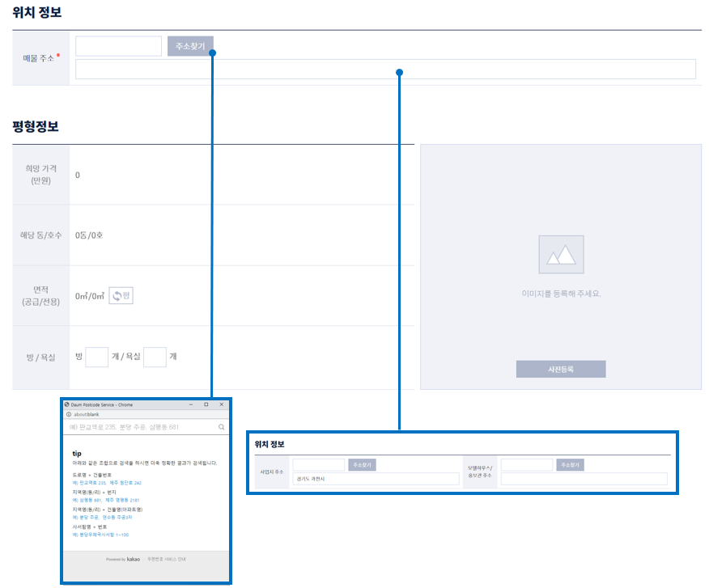This screenshot has height=588, width=709.
Task: Click the magnifier search icon in postcode popup
Action: click(x=221, y=426)
